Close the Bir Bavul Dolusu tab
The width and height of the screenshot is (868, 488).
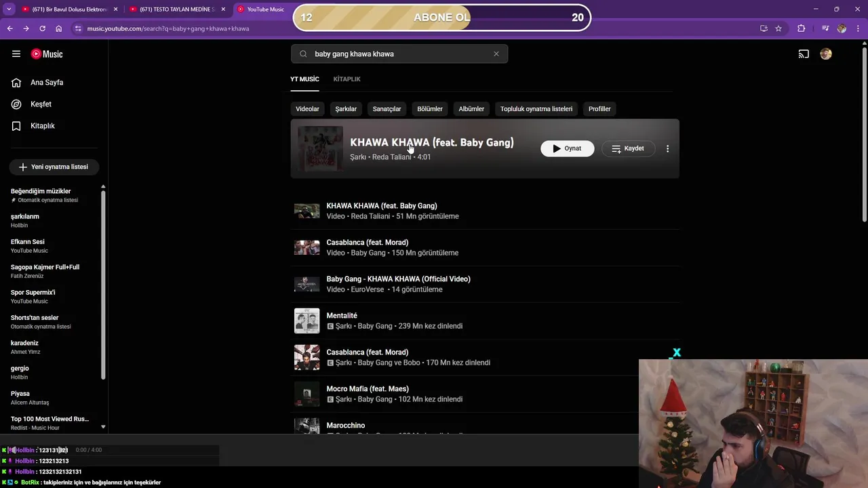pos(115,9)
